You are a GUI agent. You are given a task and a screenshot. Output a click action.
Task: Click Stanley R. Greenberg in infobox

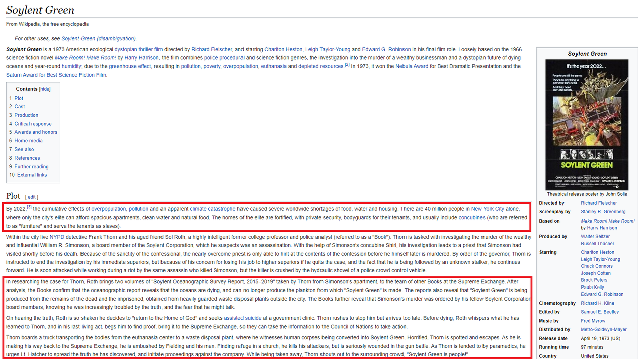coord(603,212)
